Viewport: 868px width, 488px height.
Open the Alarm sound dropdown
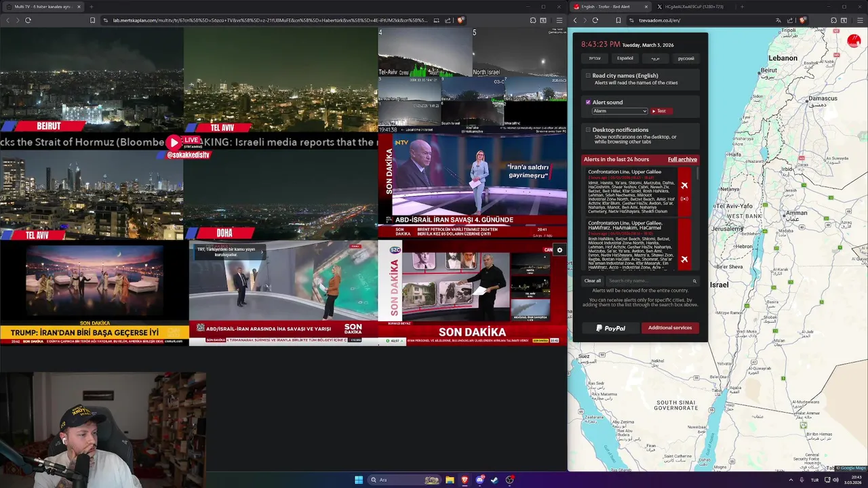620,111
